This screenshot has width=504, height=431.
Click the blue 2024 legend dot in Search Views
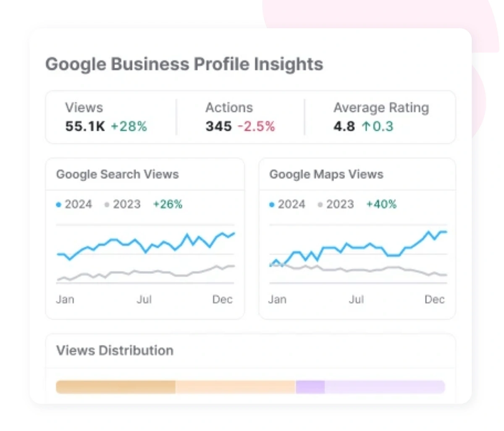coord(59,205)
